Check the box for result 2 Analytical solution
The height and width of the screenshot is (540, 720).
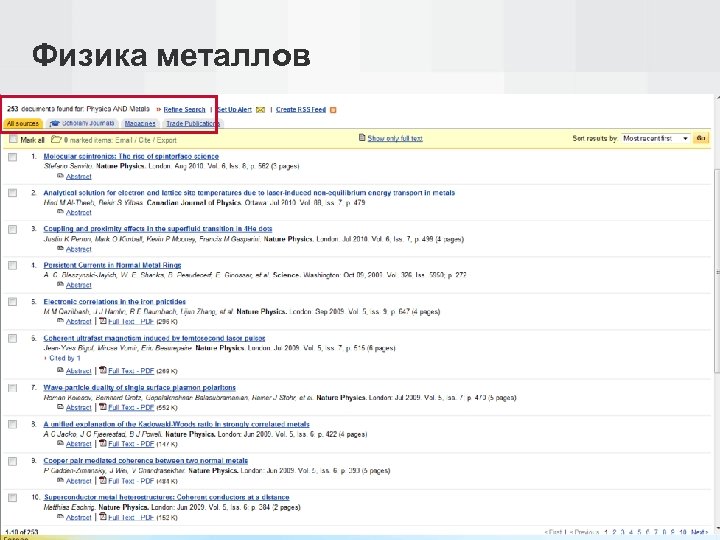[12, 193]
